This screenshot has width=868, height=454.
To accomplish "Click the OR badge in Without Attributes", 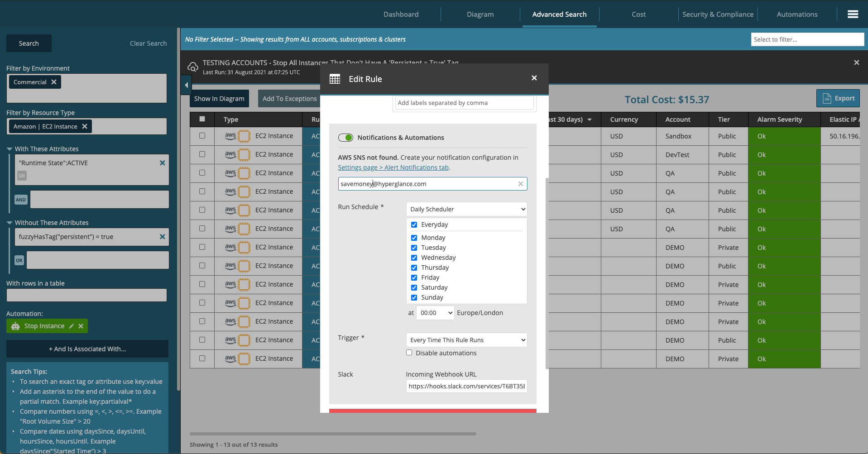I will [x=19, y=260].
